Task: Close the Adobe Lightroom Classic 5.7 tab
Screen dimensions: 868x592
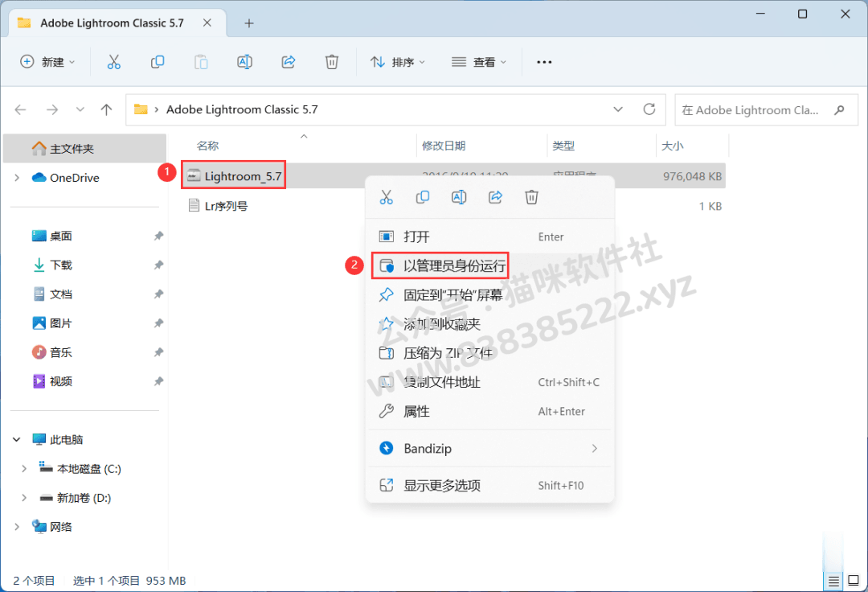Action: coord(207,23)
